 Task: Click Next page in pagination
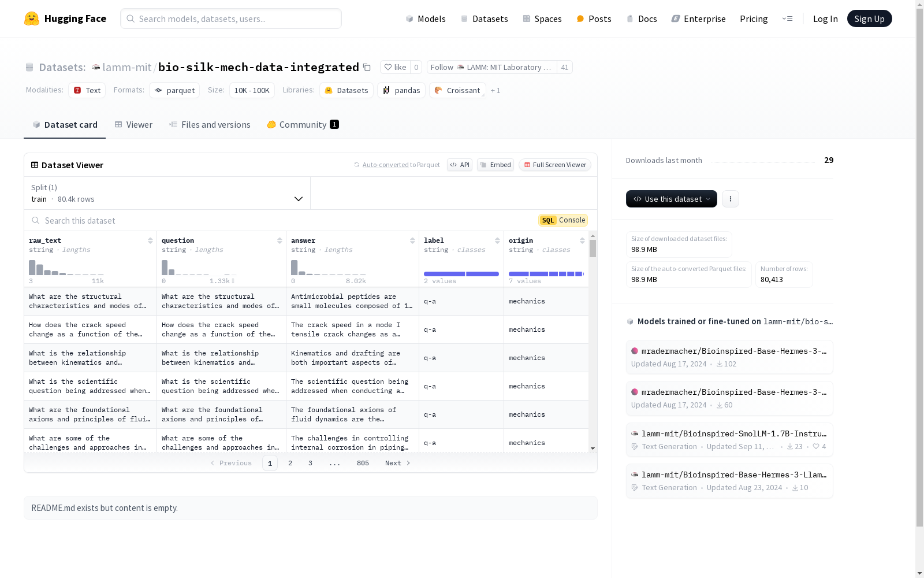pyautogui.click(x=397, y=463)
